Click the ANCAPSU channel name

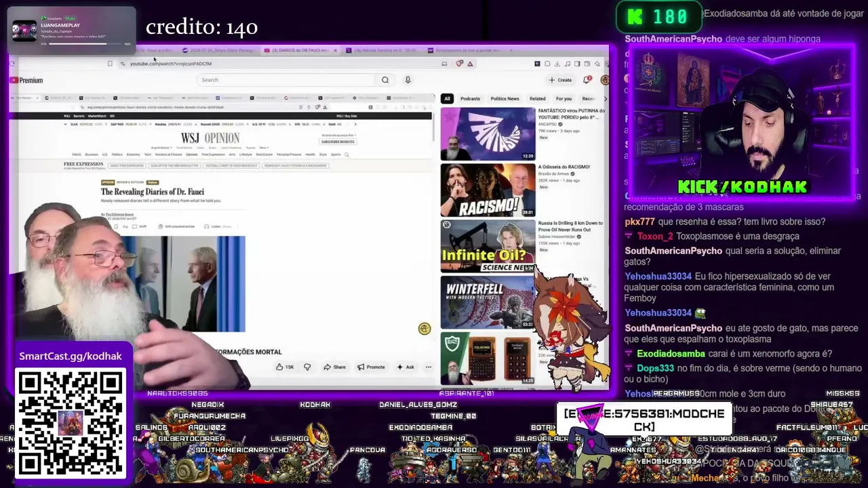click(549, 124)
